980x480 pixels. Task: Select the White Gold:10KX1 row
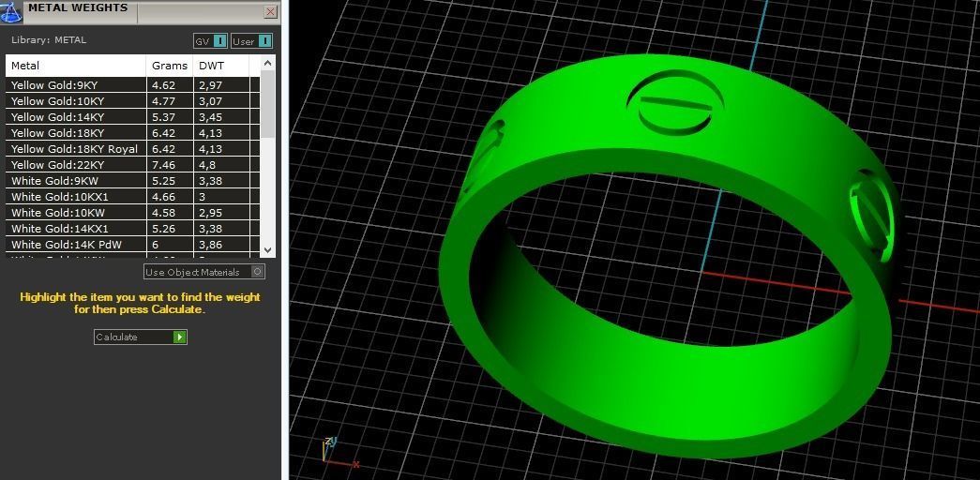[132, 197]
